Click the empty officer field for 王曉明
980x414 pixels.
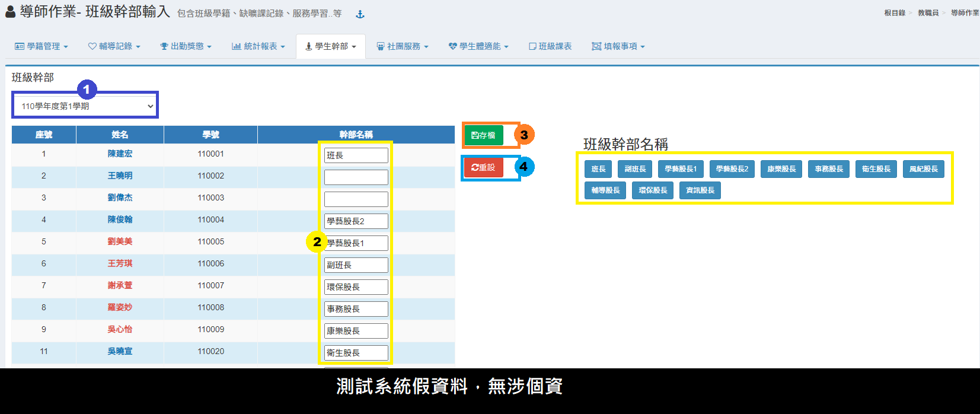point(356,177)
